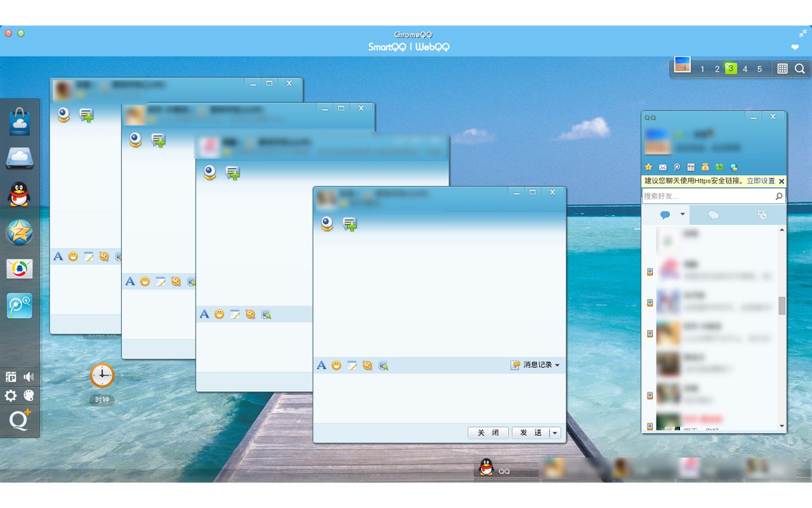The width and height of the screenshot is (812, 508).
Task: Launch the QQ penguin app from the left dock
Action: click(20, 194)
